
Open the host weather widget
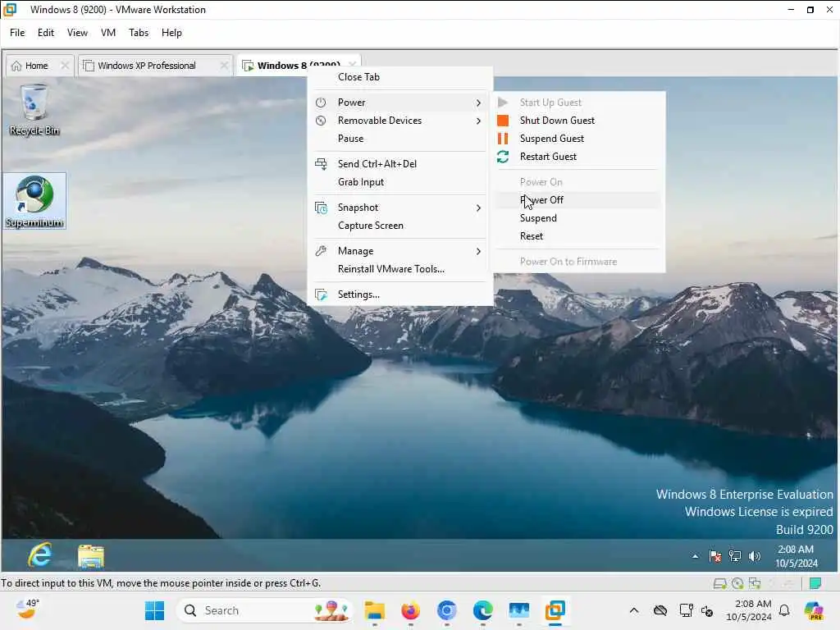pyautogui.click(x=27, y=609)
